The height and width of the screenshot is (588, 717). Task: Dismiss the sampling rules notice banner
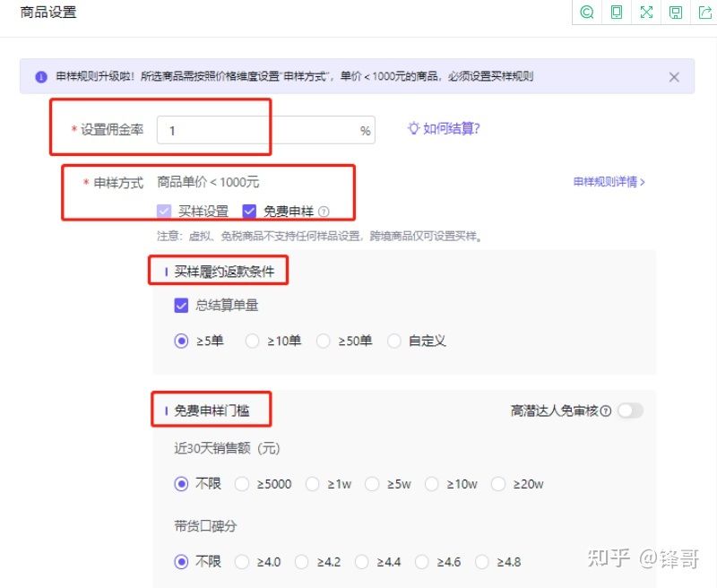674,77
